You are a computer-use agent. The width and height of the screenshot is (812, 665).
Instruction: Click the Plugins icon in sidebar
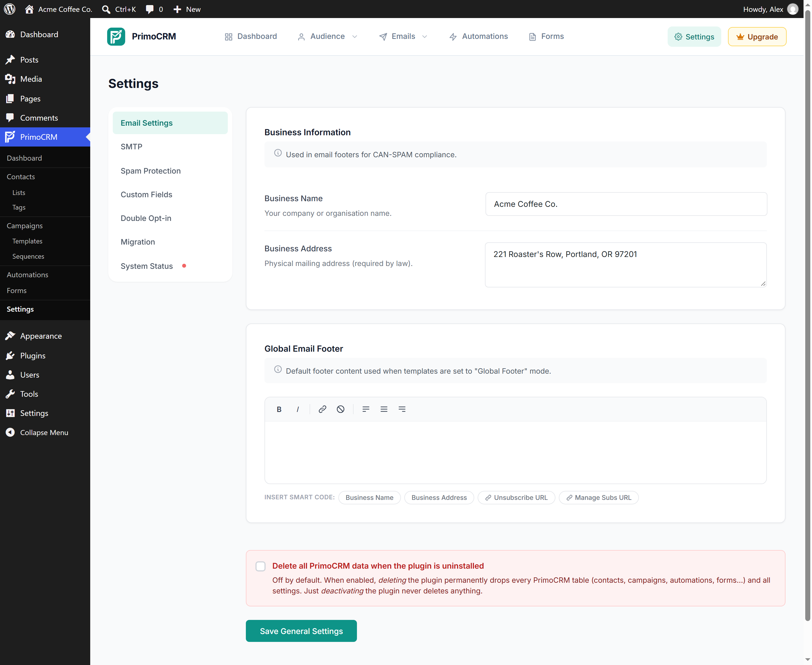(x=10, y=356)
